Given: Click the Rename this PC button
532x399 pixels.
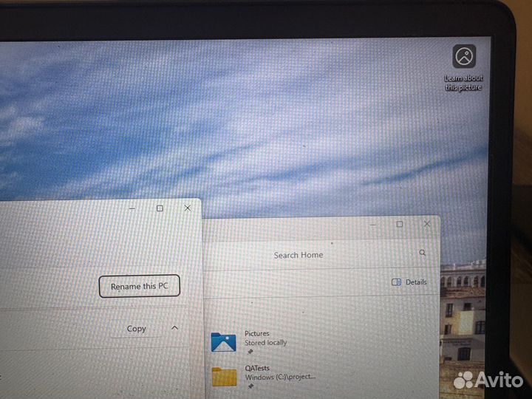Looking at the screenshot, I should tap(140, 287).
